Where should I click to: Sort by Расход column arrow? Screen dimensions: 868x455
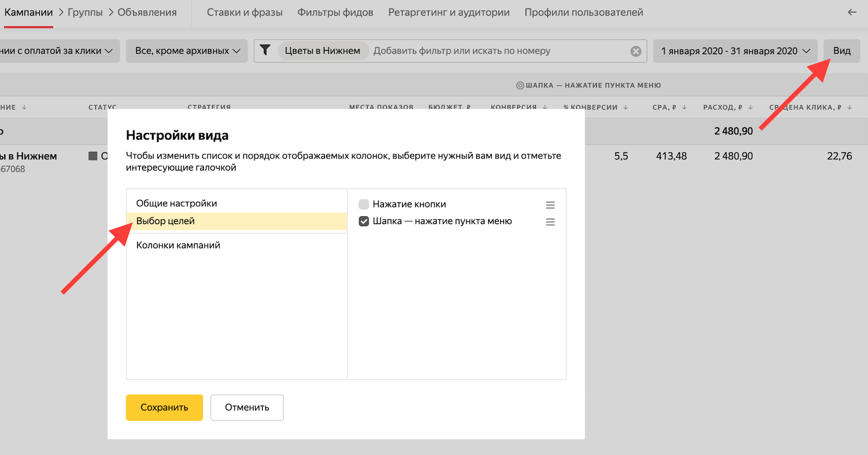tap(750, 107)
